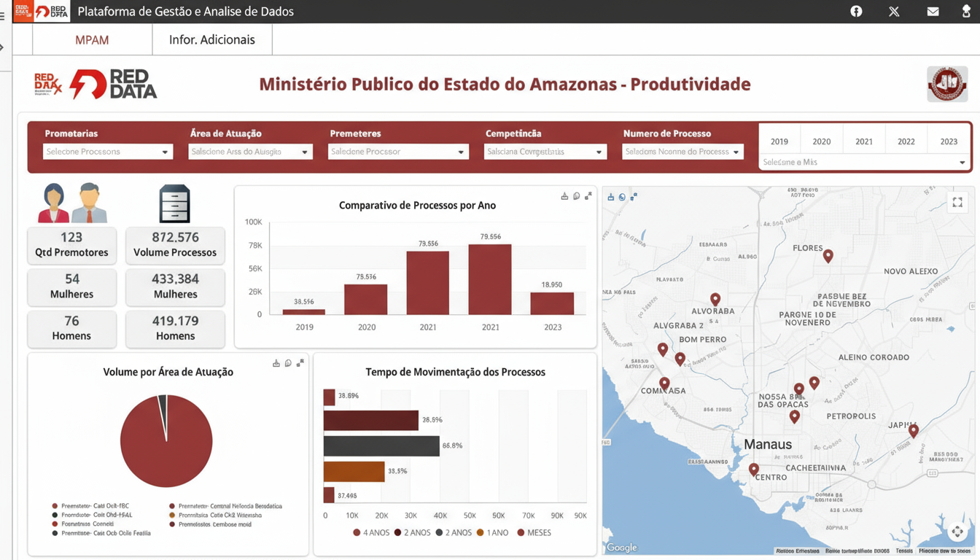
Task: Download the Comparativo de Processos chart
Action: pos(564,196)
